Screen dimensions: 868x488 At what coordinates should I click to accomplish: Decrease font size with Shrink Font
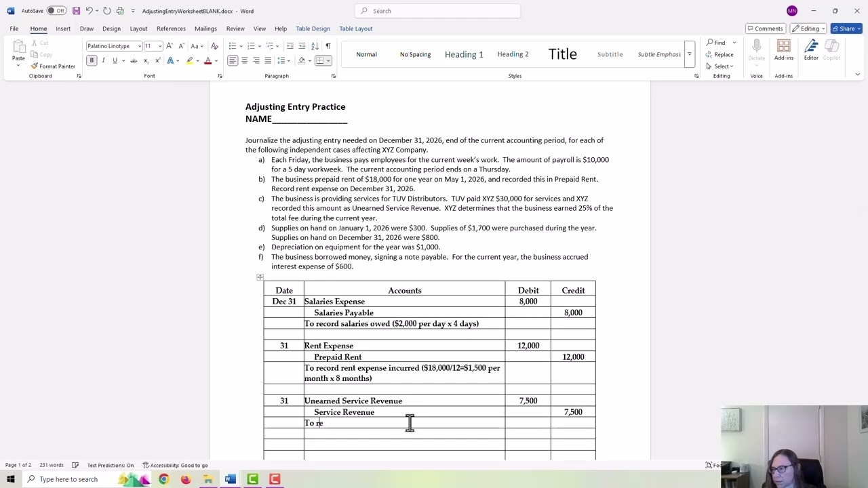180,45
